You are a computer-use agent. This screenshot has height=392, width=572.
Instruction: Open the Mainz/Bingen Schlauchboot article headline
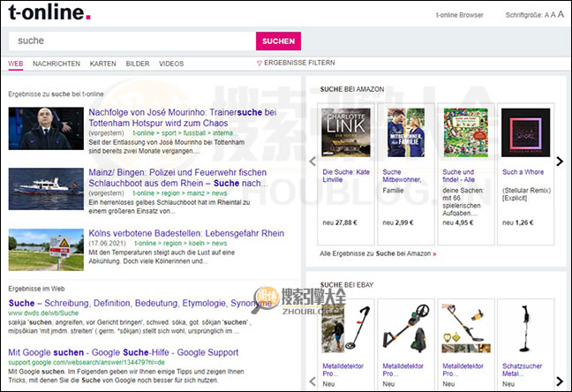tap(178, 177)
